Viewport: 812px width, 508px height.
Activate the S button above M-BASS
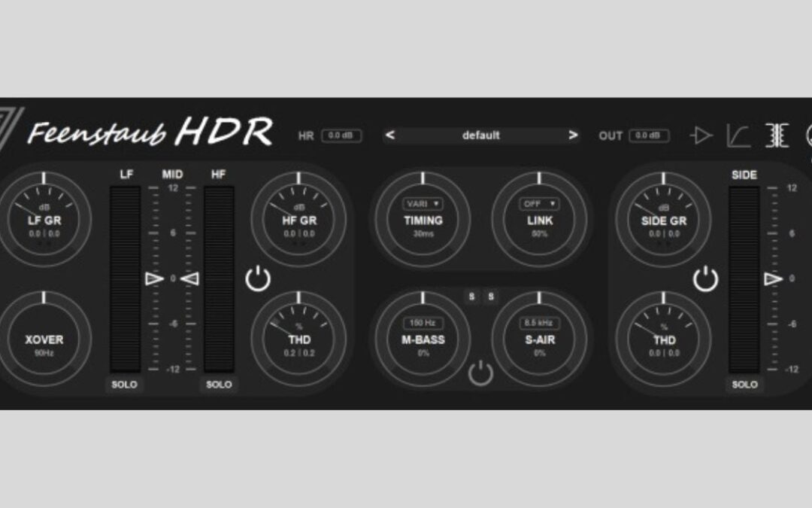pyautogui.click(x=471, y=296)
